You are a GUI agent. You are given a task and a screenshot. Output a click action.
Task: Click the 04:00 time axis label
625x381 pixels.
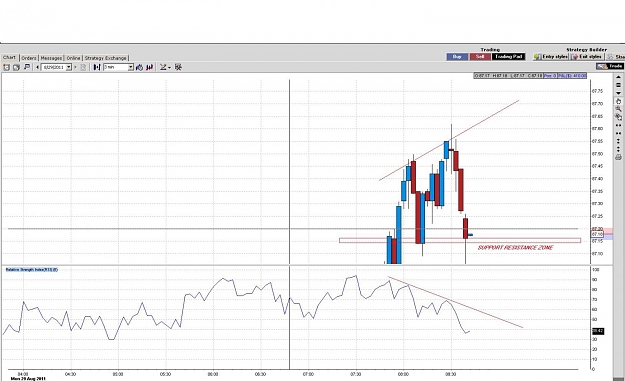[x=23, y=374]
